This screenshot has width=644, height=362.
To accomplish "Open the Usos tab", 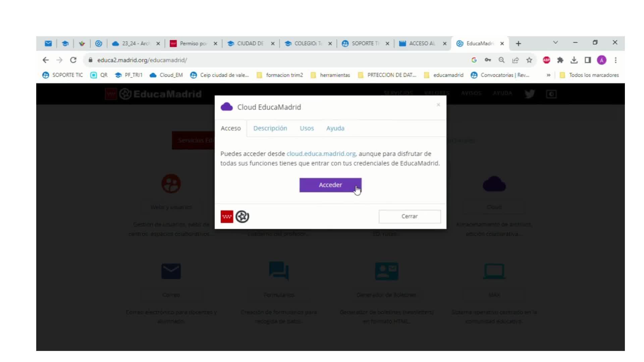I will (x=307, y=128).
